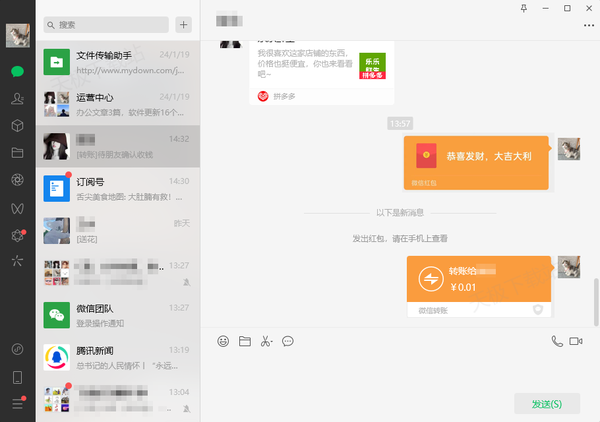
Task: Click the cat avatar beside the red packet
Action: [x=569, y=149]
